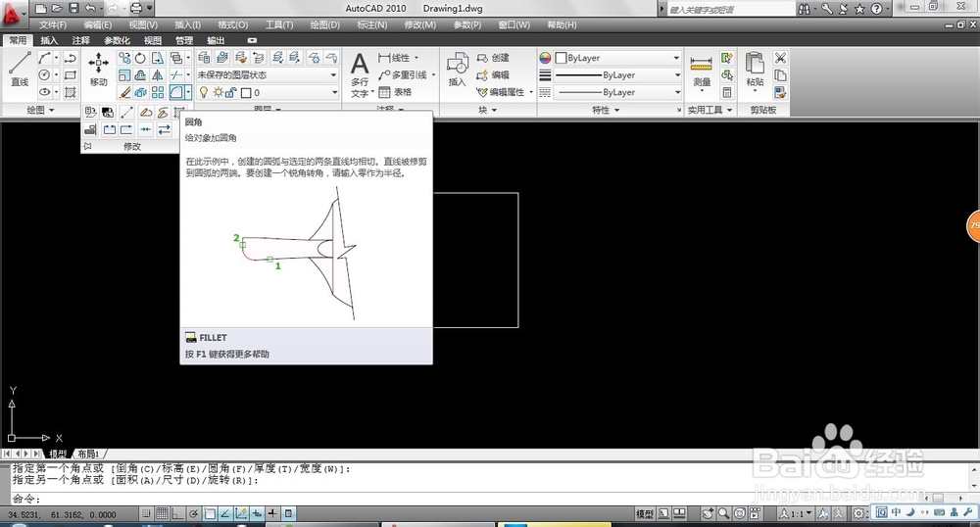Click the Plot printer icon

click(135, 8)
